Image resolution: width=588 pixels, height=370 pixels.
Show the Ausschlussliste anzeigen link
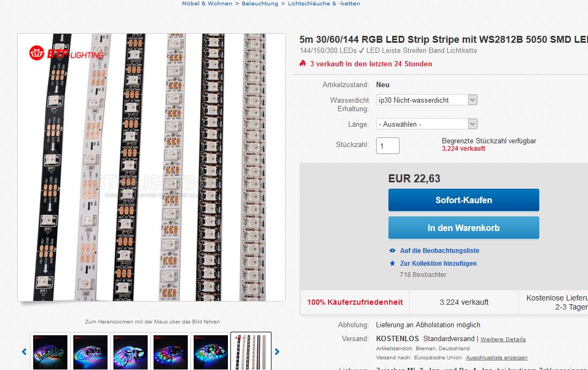point(497,358)
